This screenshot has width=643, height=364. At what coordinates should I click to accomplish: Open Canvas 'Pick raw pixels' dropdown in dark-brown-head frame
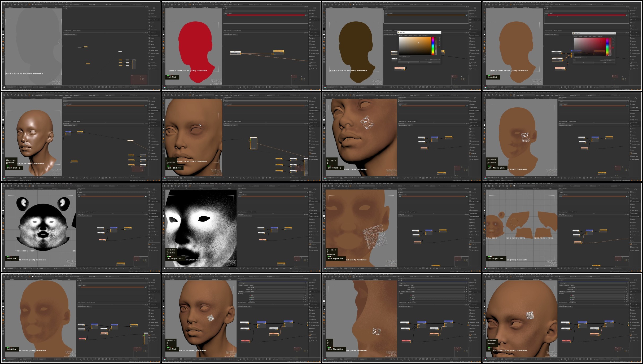click(x=435, y=60)
